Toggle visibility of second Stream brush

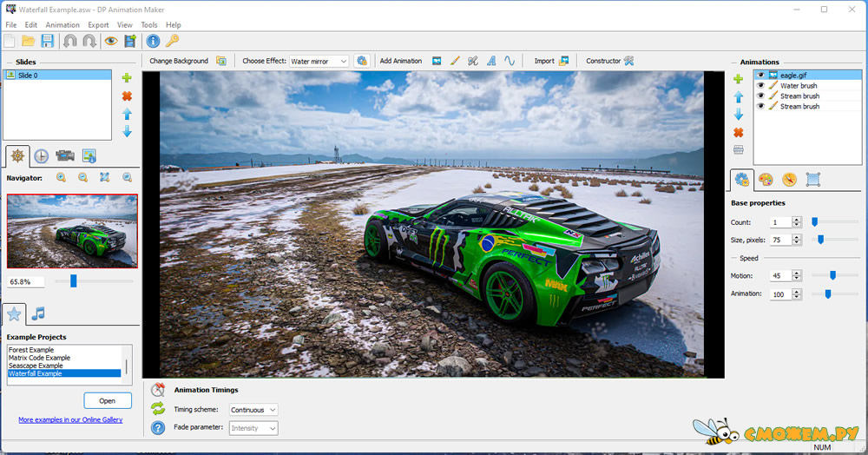[760, 106]
